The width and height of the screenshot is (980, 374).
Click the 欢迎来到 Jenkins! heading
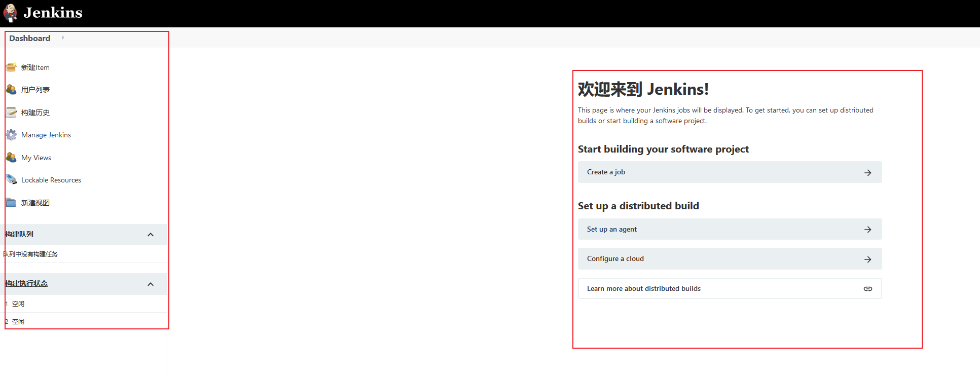point(643,89)
